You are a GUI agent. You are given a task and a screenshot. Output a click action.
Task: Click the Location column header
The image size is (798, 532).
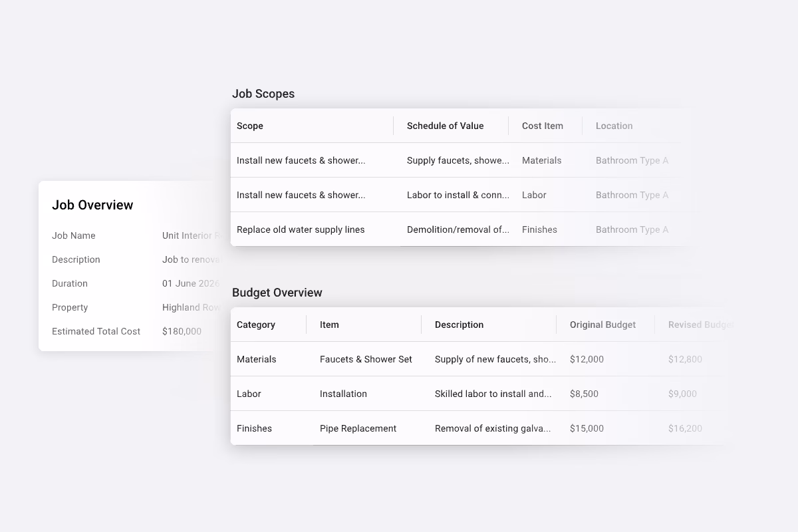614,126
